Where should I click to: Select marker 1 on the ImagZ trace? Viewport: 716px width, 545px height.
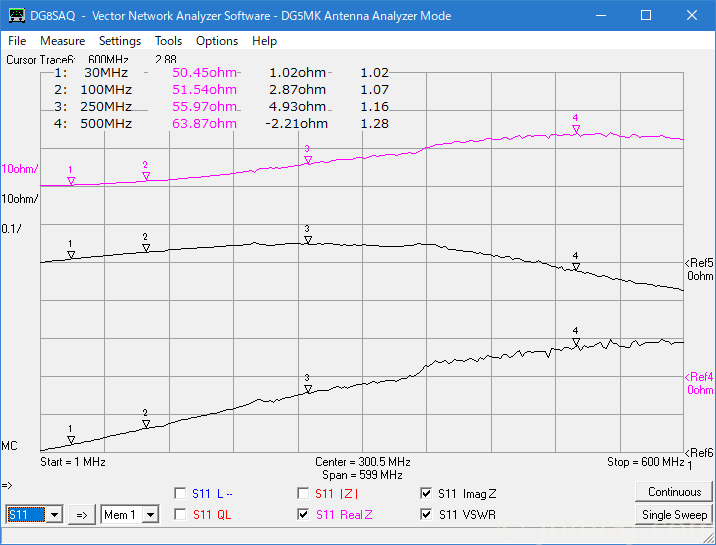tap(71, 255)
